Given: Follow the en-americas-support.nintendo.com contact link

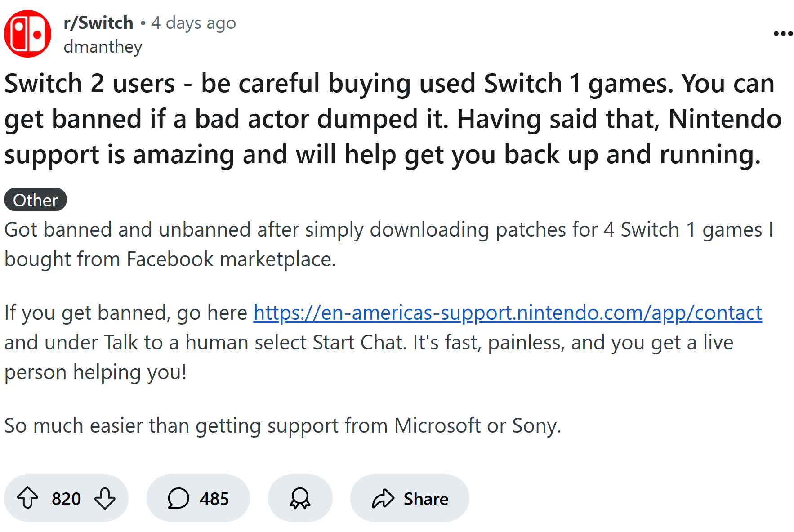Looking at the screenshot, I should (508, 313).
